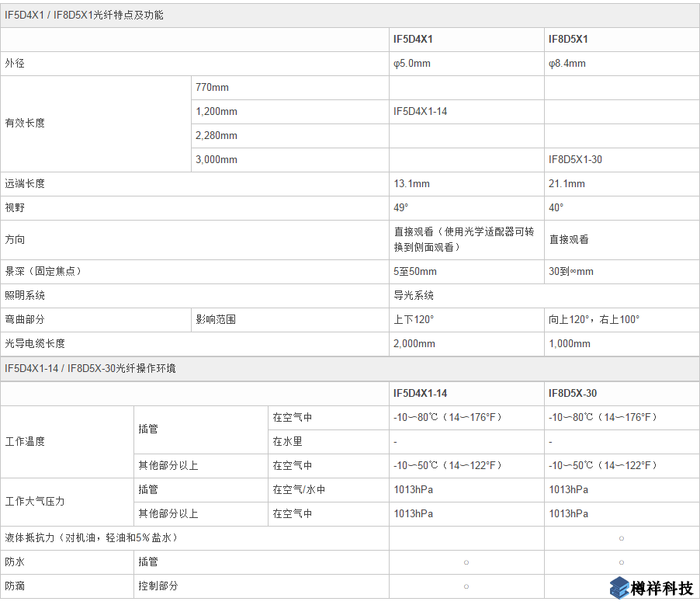
Task: Open the IF5D4X1-14 model link
Action: 419,111
